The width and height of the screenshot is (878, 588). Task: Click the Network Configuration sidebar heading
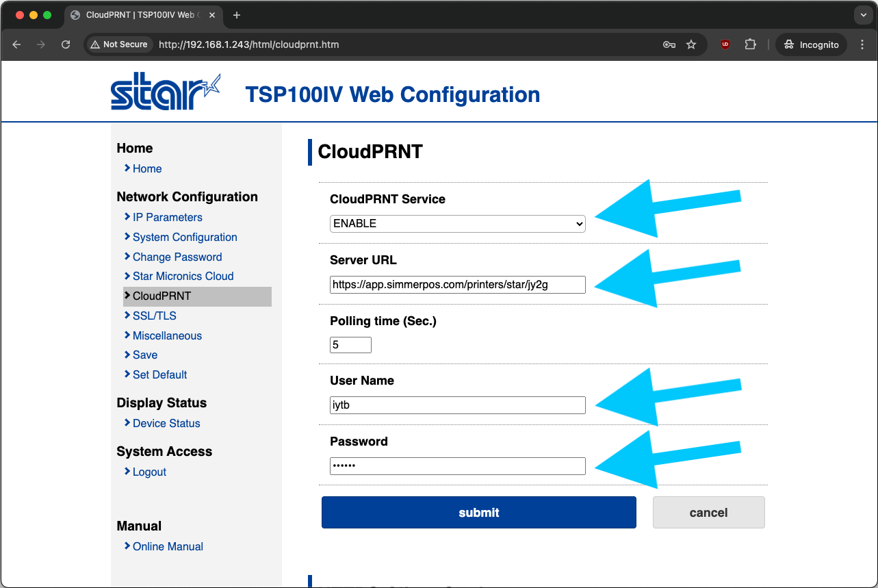tap(188, 196)
